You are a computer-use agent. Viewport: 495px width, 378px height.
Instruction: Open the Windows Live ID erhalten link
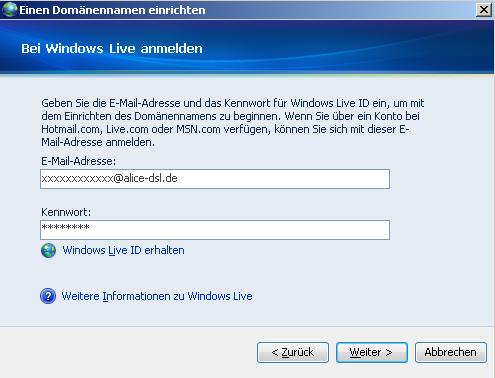[123, 250]
